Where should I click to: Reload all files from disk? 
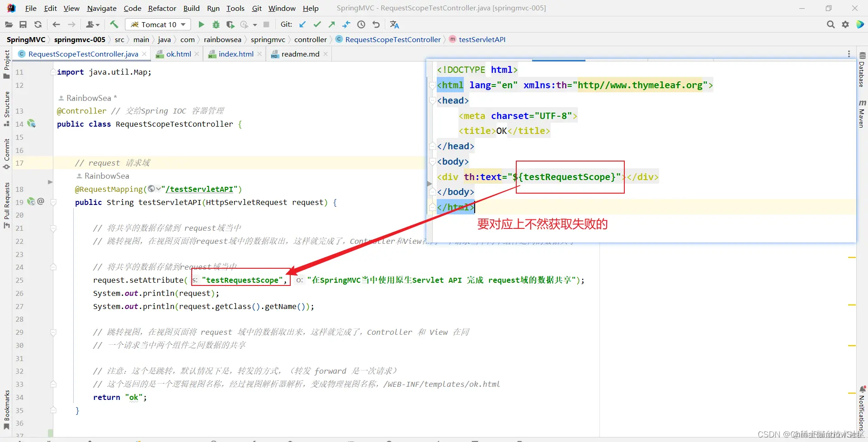tap(38, 24)
